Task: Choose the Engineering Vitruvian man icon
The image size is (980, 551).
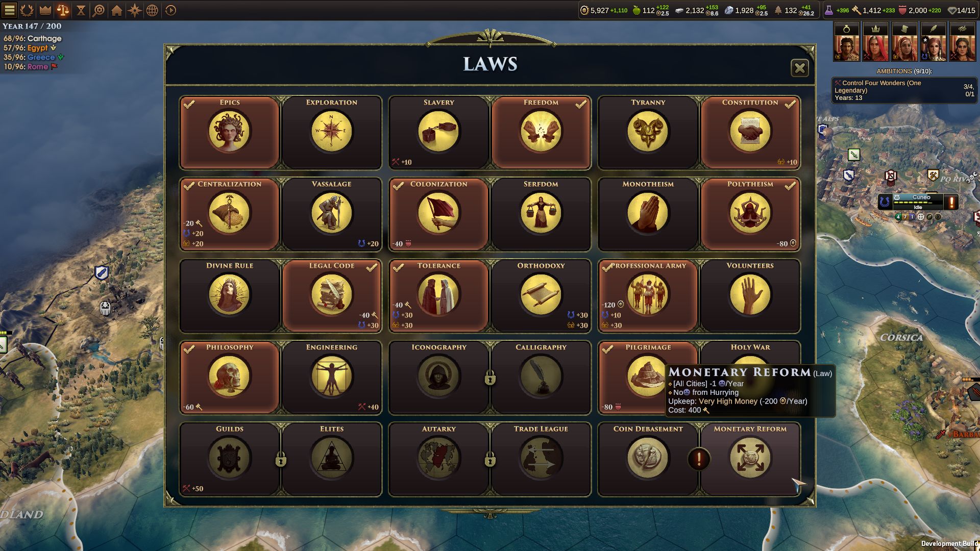Action: click(x=331, y=377)
